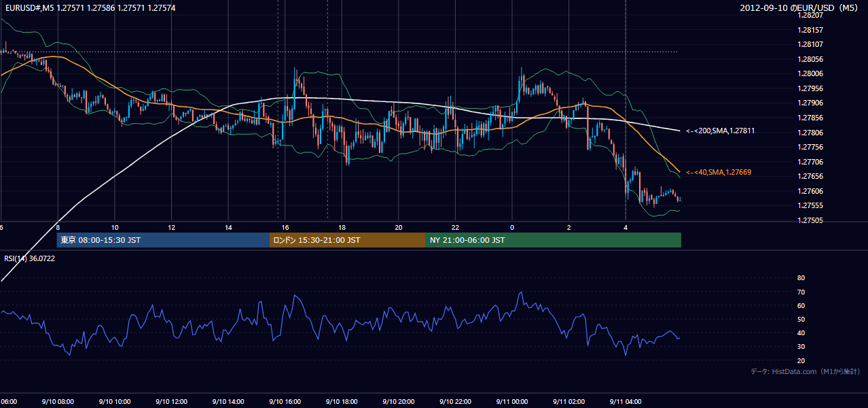Viewport: 868px width, 408px height.
Task: Click the 9/11 00:00 time axis label
Action: click(x=511, y=401)
